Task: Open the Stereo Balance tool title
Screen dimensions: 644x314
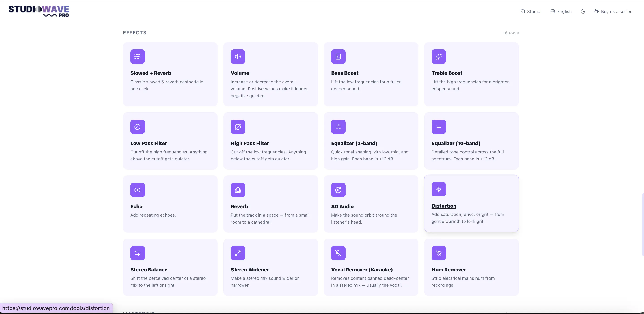Action: point(149,270)
